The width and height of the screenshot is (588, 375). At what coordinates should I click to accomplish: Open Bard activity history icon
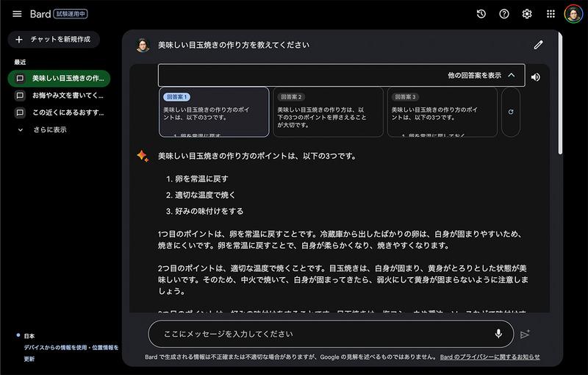tap(481, 14)
